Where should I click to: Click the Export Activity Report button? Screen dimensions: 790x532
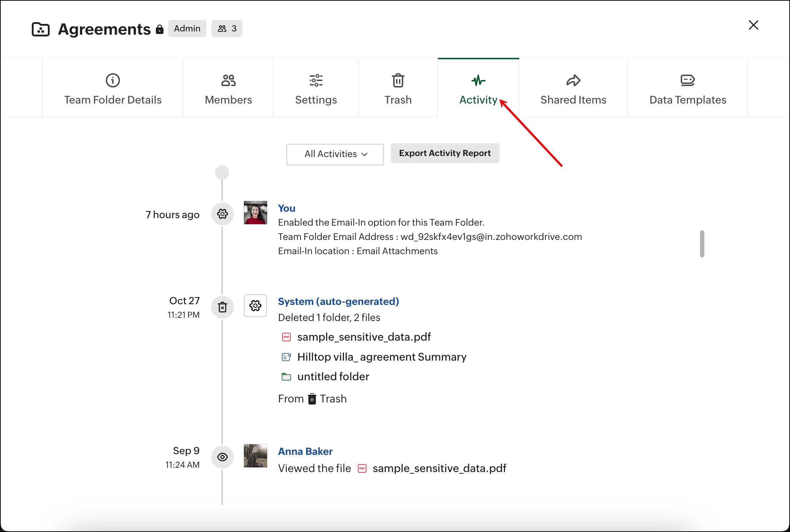point(445,153)
